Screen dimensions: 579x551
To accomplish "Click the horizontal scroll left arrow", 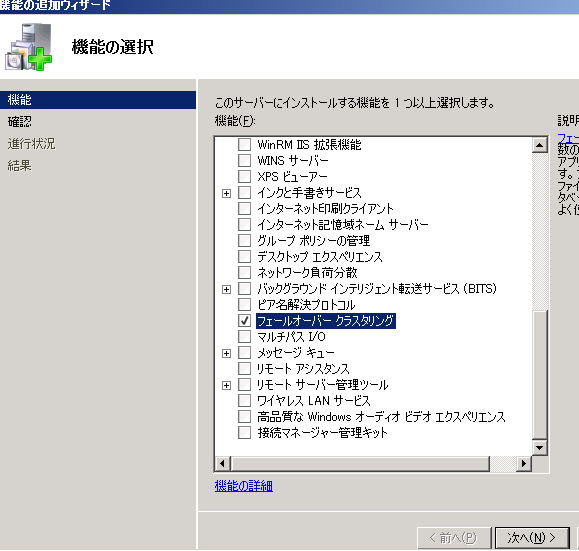I will (x=222, y=463).
